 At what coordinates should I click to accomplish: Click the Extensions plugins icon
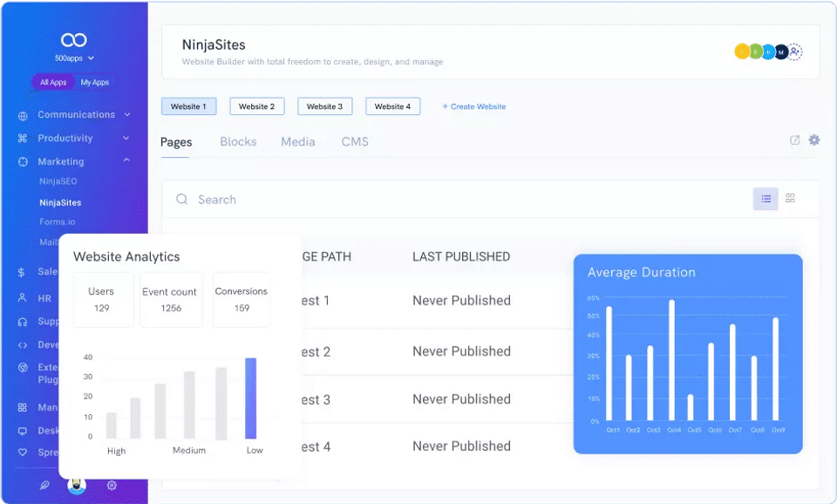point(23,367)
